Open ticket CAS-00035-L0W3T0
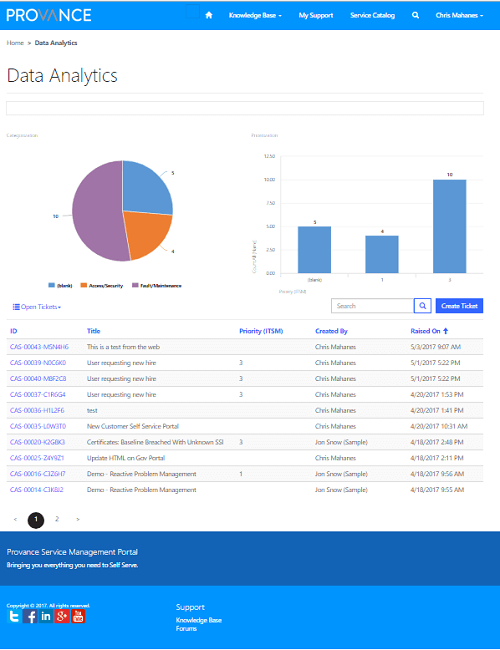Screen dimensions: 500x650 (x=38, y=426)
